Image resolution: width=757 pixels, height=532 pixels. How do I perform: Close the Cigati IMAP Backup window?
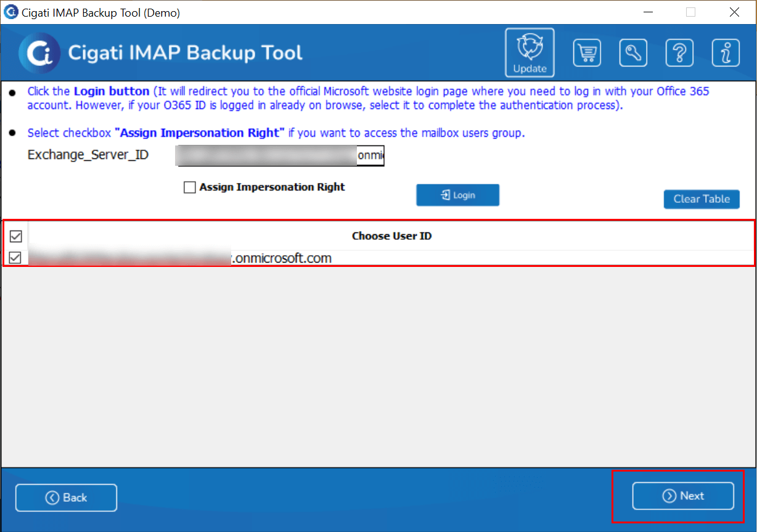pyautogui.click(x=734, y=12)
